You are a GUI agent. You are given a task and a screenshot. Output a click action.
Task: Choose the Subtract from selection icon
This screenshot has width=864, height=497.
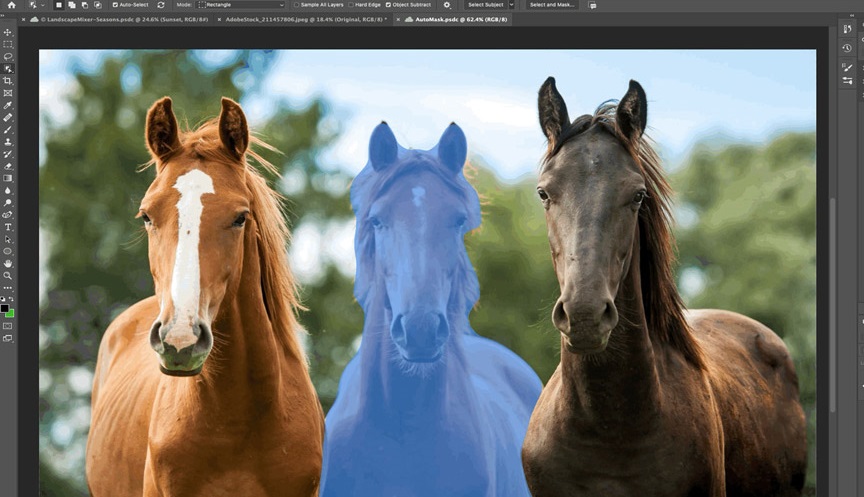85,5
